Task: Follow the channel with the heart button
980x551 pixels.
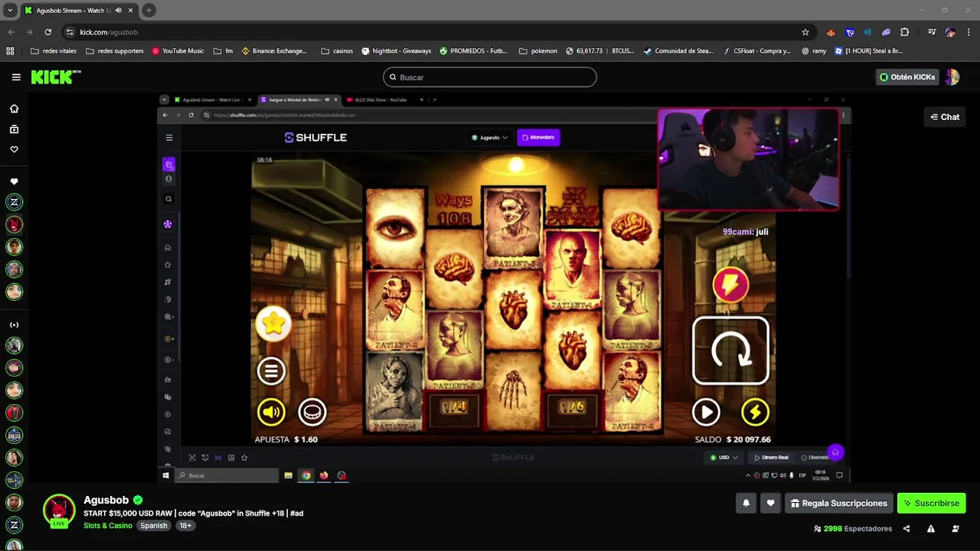Action: 770,504
